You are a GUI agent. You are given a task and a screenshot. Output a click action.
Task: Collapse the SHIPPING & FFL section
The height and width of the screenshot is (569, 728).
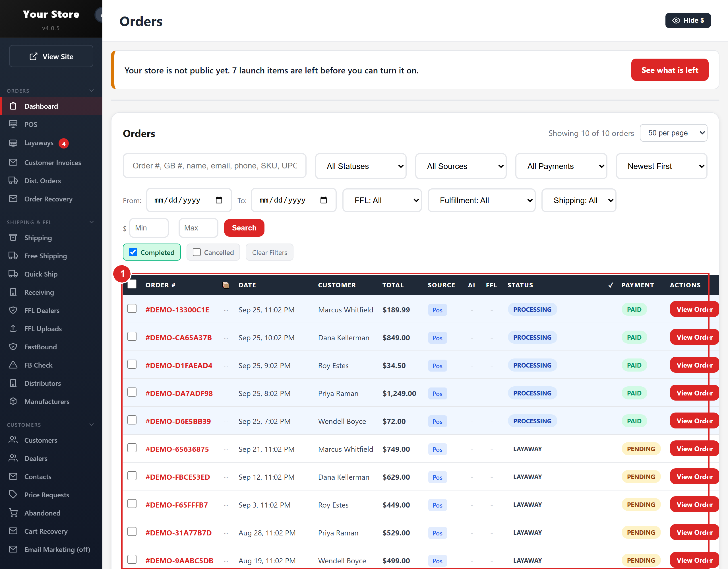pyautogui.click(x=92, y=222)
